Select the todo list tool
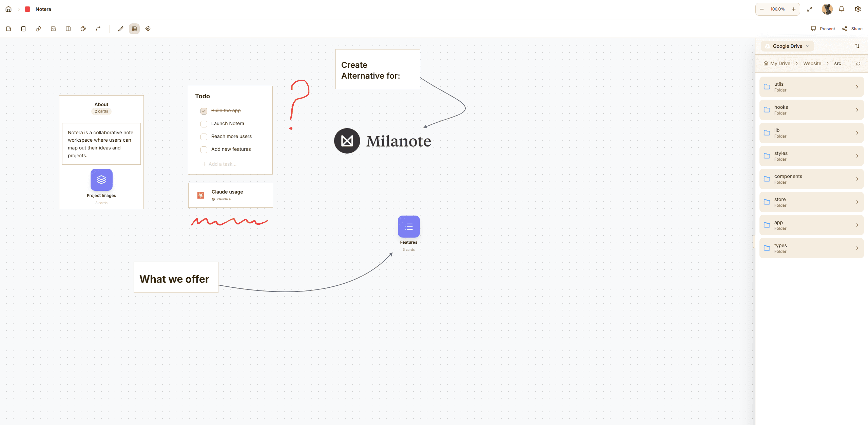The width and height of the screenshot is (868, 425). click(53, 29)
